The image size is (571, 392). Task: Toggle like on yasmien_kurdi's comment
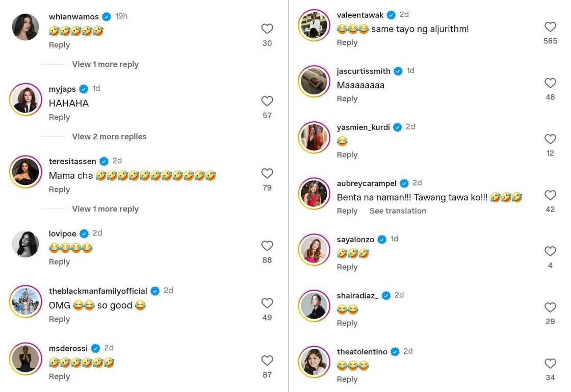tap(550, 139)
